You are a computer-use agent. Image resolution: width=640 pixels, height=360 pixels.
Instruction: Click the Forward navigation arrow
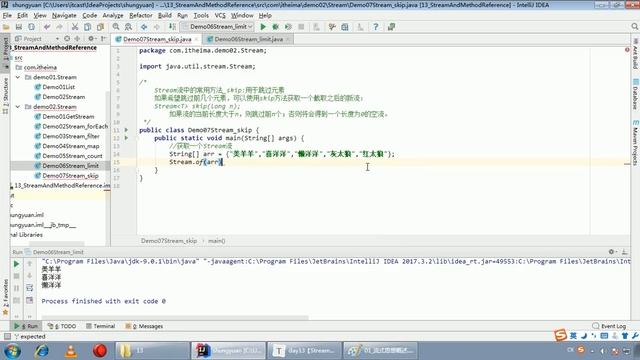tap(157, 27)
